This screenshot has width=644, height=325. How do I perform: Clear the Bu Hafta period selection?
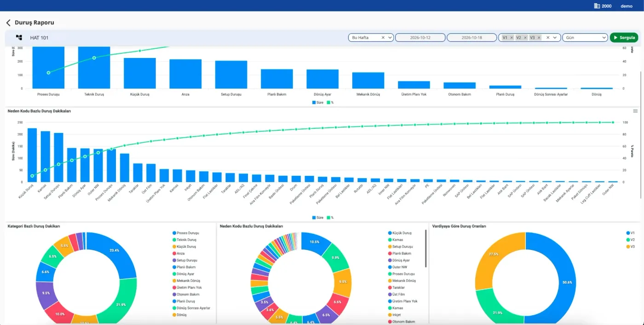pyautogui.click(x=383, y=38)
